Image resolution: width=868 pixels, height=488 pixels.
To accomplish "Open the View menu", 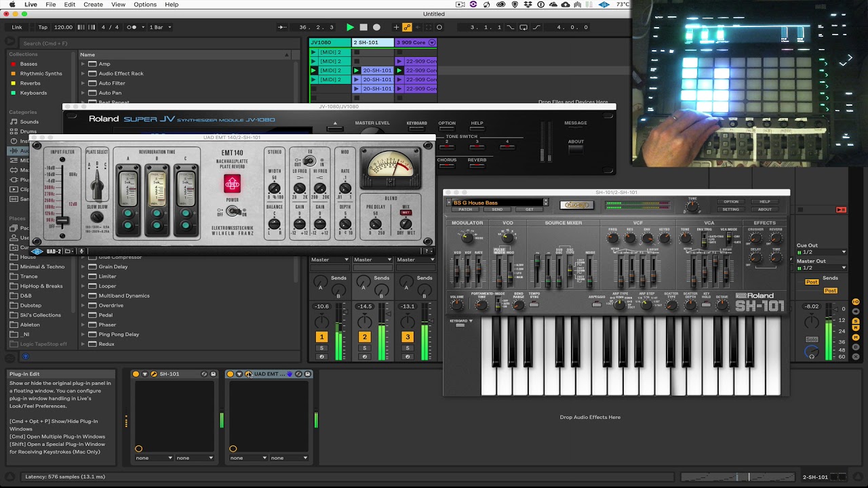I will 118,5.
